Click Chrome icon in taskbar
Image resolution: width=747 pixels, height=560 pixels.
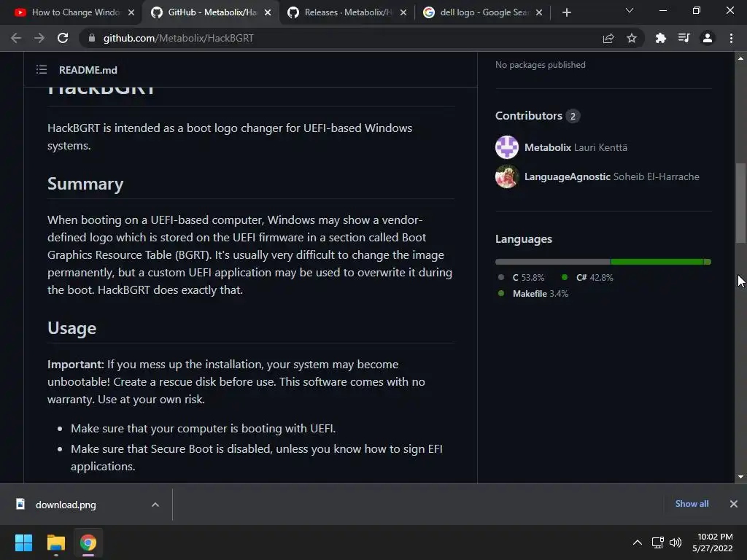(x=88, y=542)
